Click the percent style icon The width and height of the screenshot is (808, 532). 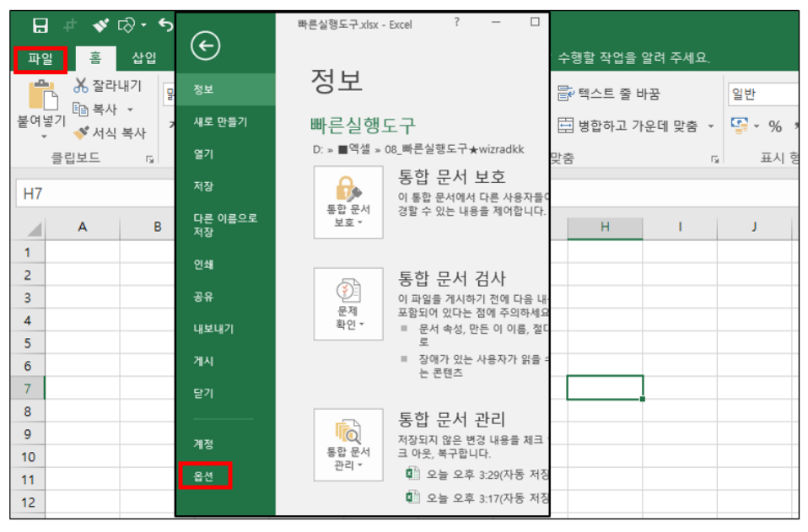(x=775, y=126)
